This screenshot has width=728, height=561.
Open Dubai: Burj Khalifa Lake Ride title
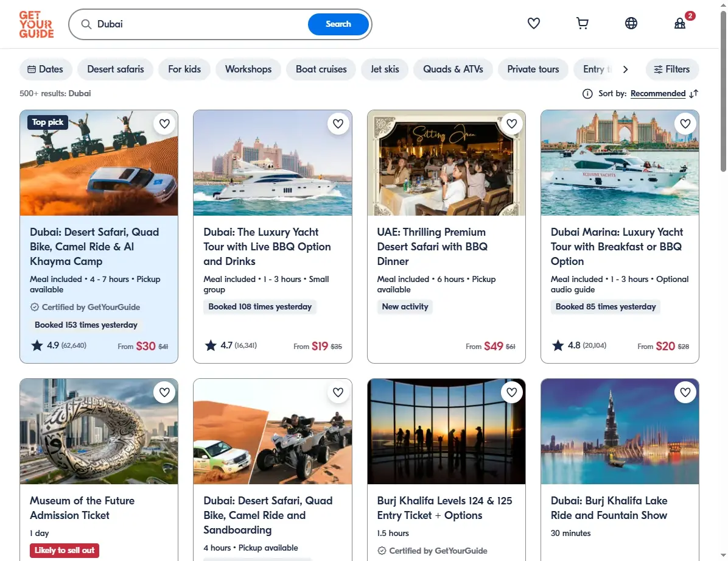[x=609, y=508]
